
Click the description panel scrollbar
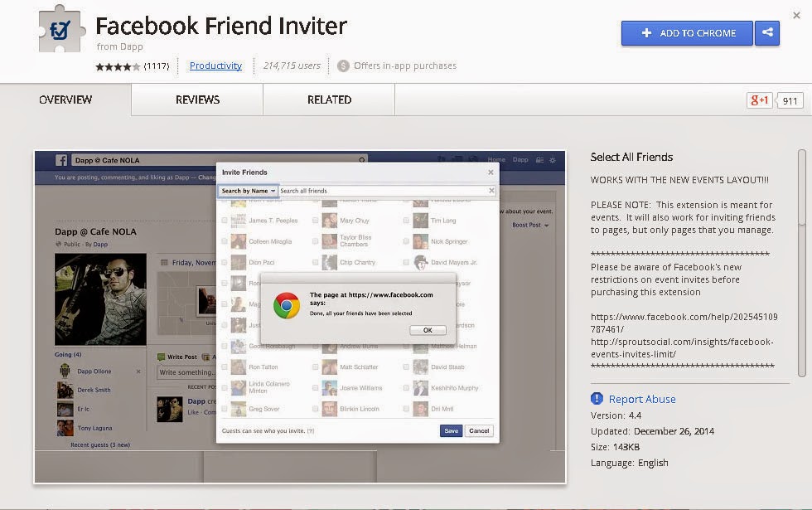(802, 264)
